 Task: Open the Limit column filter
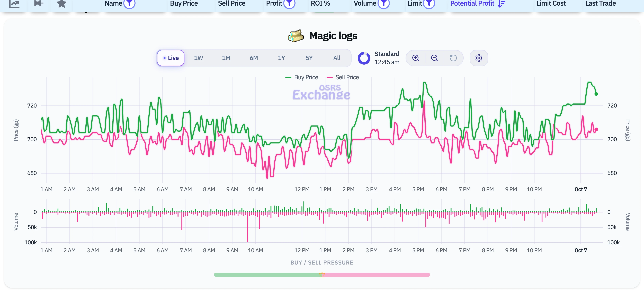point(429,3)
